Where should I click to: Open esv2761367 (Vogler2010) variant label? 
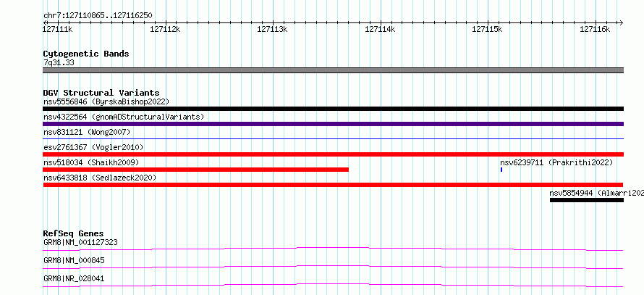point(93,147)
